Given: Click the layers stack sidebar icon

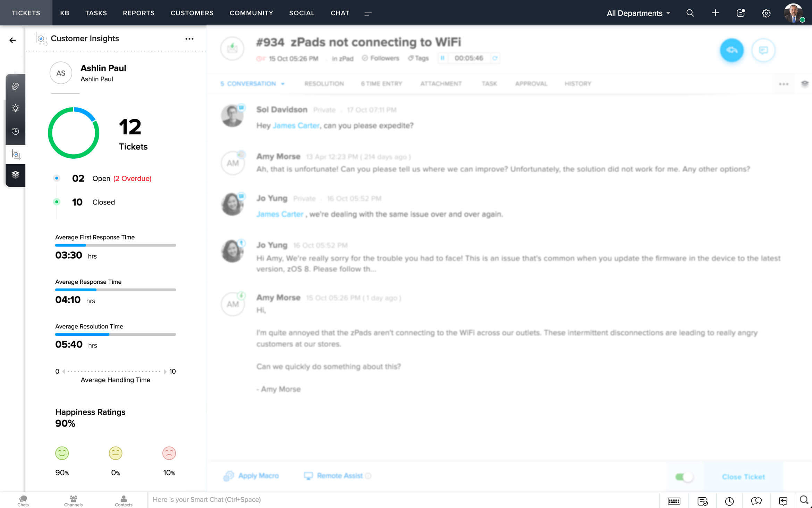Looking at the screenshot, I should point(15,174).
